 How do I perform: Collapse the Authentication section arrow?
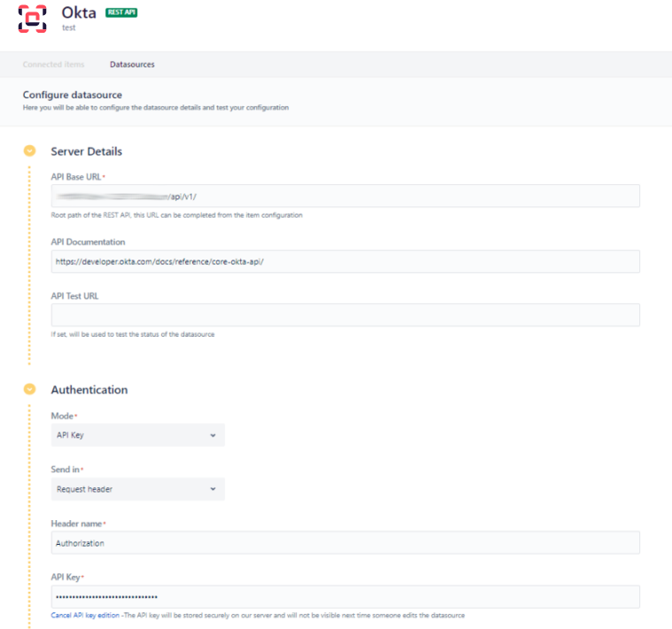pos(29,389)
